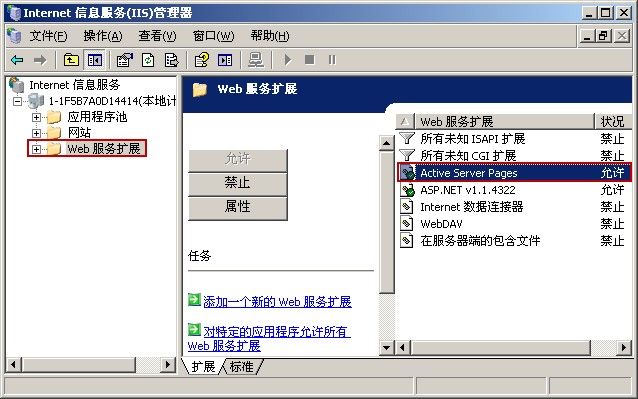This screenshot has width=638, height=399.
Task: Click the Forward arrow toolbar icon
Action: tap(40, 60)
